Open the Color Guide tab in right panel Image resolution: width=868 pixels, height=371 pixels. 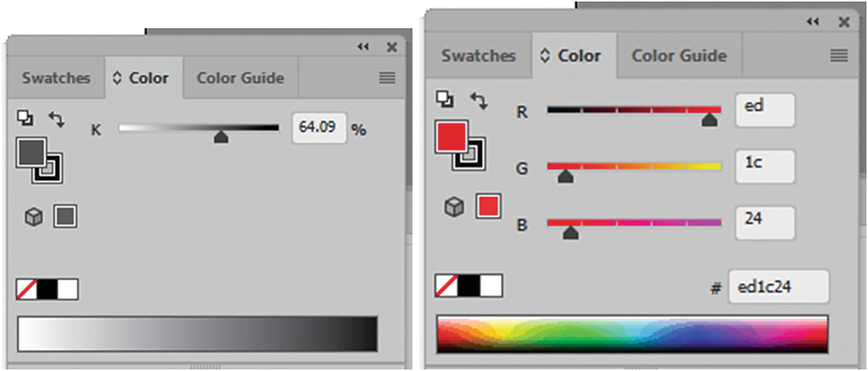pos(678,55)
